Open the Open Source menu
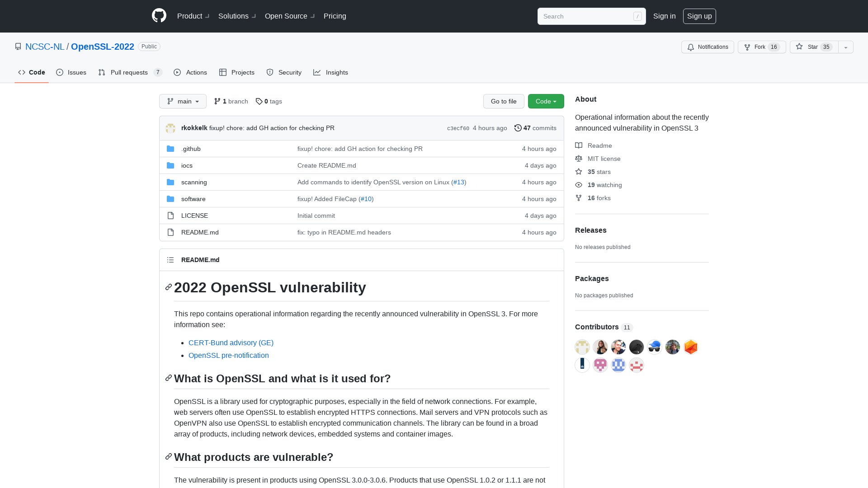Screen dimensions: 868x488 pos(289,16)
